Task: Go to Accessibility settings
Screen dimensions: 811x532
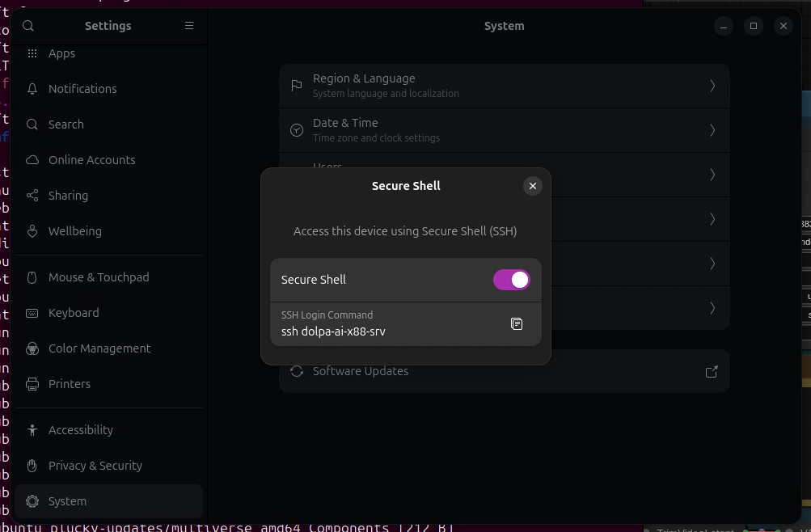Action: 80,430
